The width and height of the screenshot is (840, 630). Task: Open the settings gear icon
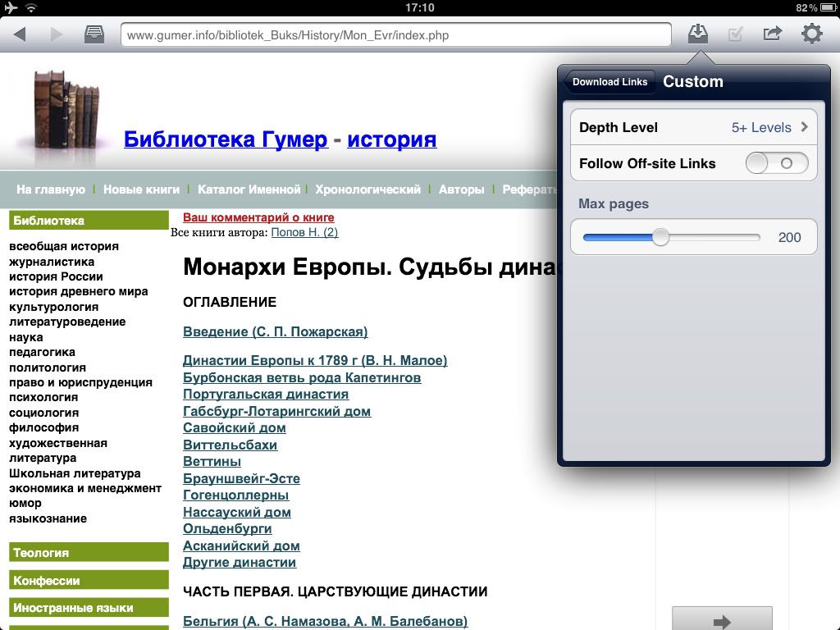(x=811, y=34)
